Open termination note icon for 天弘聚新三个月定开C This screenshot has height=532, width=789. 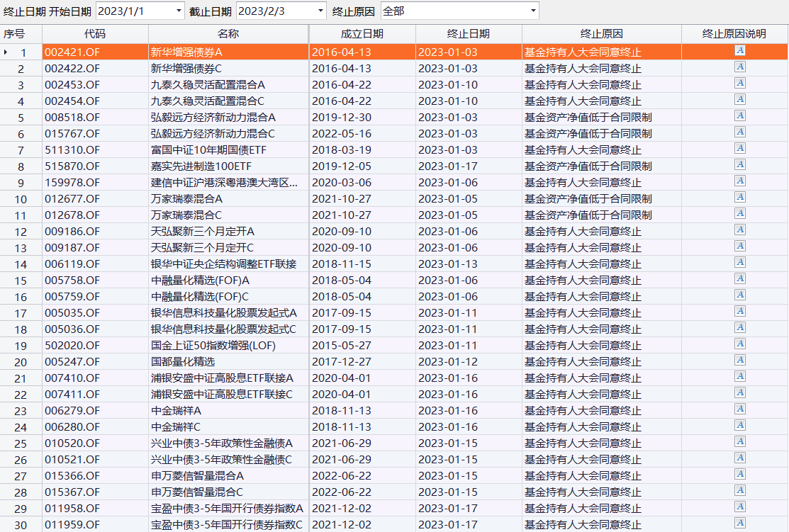pyautogui.click(x=739, y=246)
